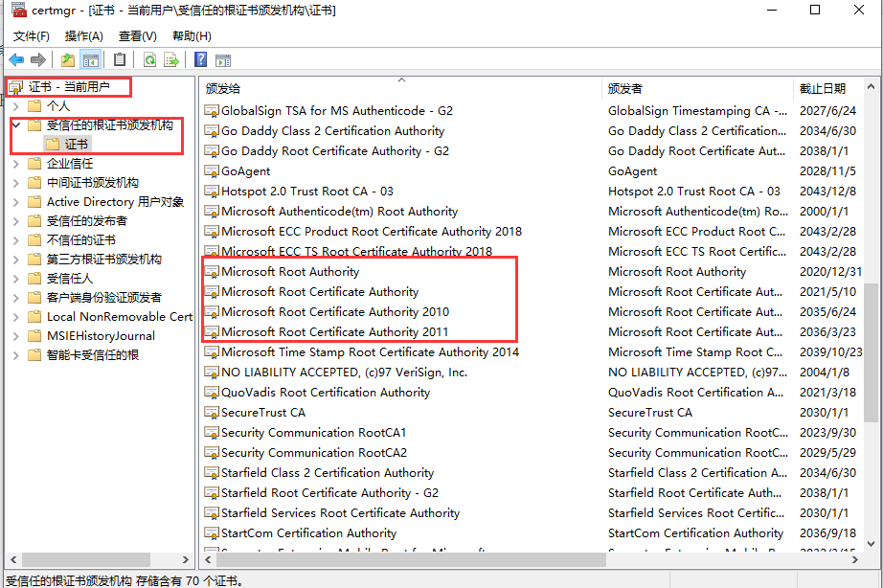Expand the 中间证书颁发机构 tree node
883x588 pixels.
[15, 183]
